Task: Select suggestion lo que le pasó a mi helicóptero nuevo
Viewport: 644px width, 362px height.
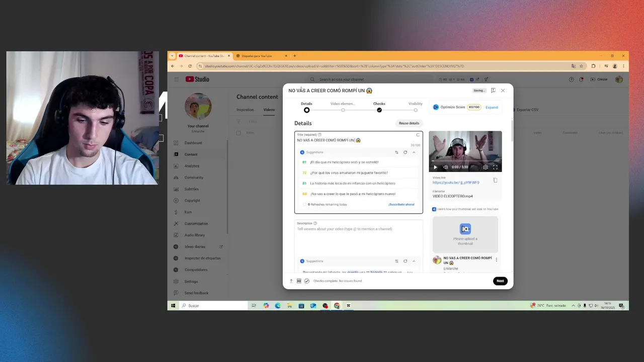Action: pos(359,194)
